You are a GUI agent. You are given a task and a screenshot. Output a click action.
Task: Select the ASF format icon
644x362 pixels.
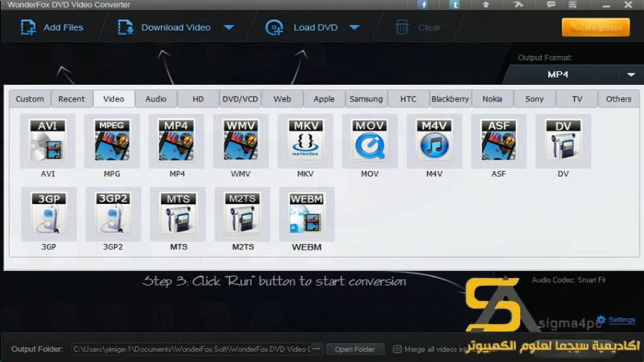tap(499, 141)
